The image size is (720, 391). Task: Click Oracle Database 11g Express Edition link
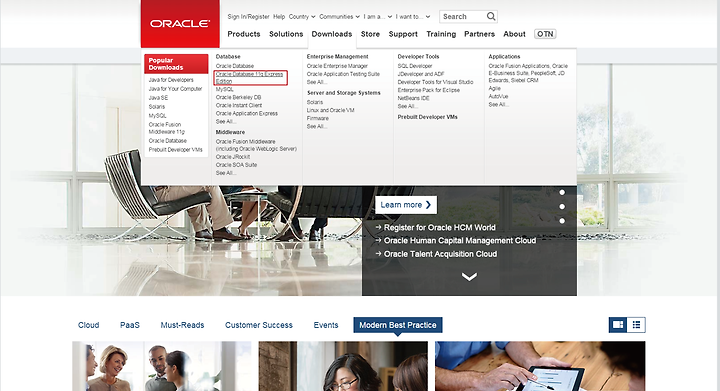tap(249, 78)
